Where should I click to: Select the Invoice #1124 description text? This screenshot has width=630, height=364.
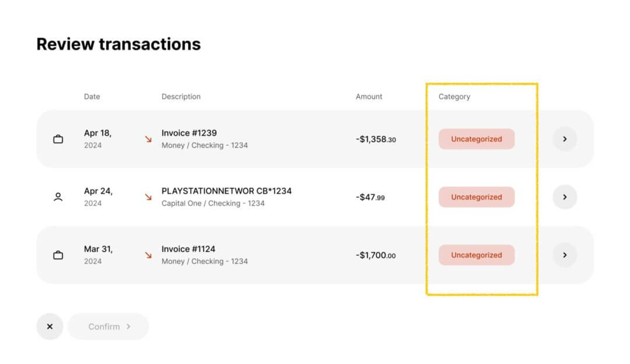pyautogui.click(x=188, y=249)
